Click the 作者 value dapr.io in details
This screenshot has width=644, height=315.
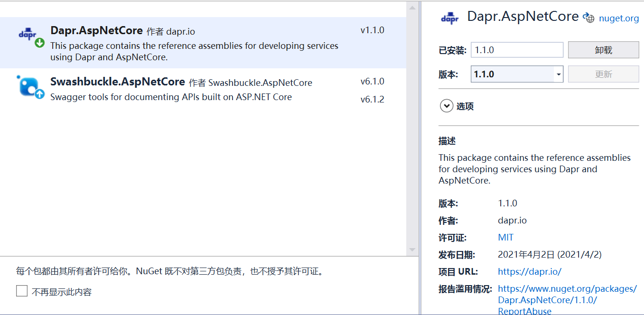pos(512,220)
